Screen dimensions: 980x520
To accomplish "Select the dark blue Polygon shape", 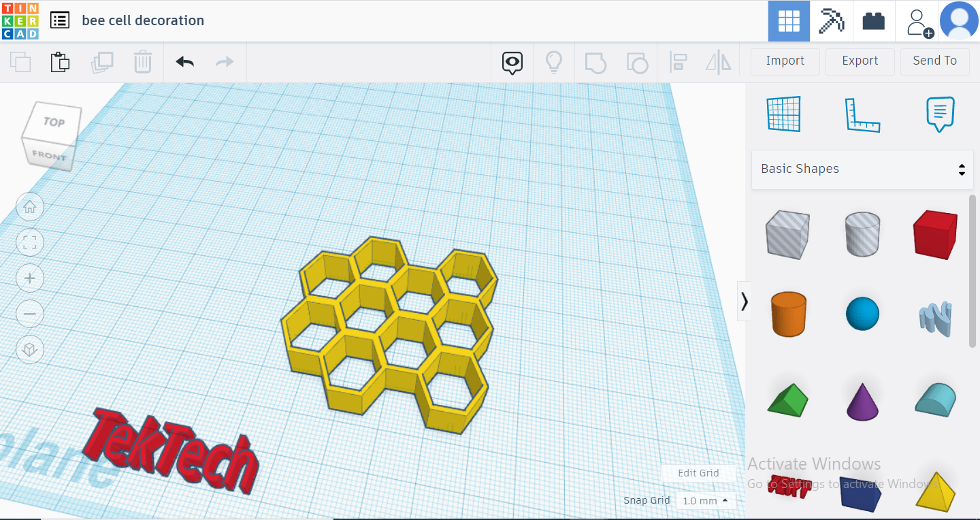I will click(x=860, y=493).
